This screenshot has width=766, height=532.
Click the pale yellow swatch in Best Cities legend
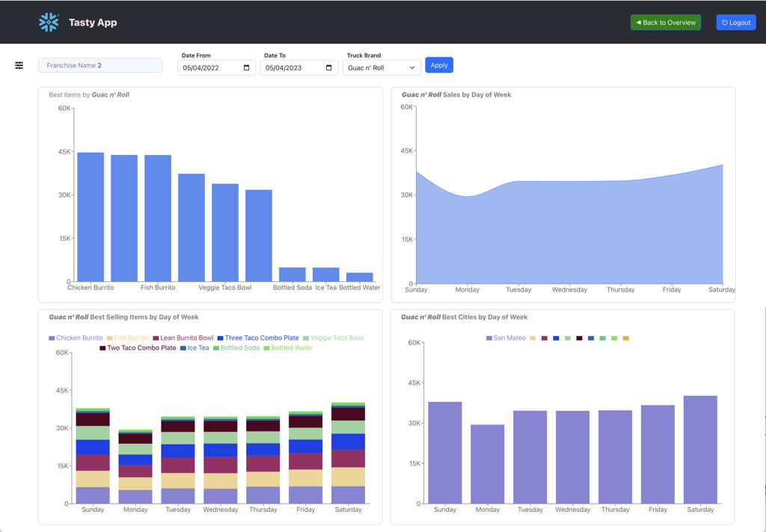(x=533, y=338)
